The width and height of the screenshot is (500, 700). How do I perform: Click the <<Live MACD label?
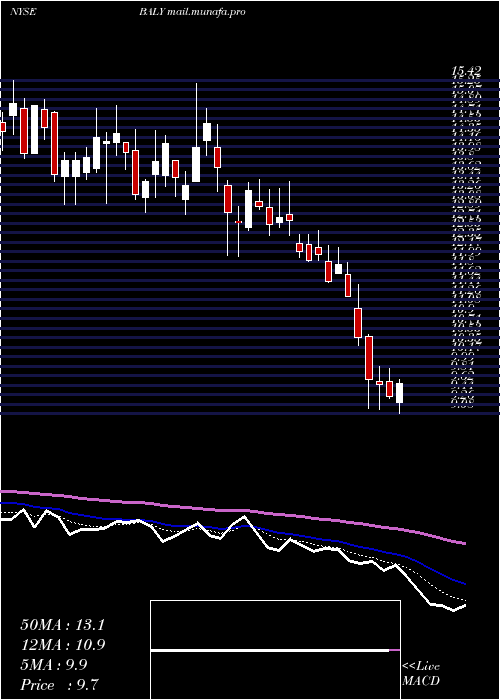point(421,674)
